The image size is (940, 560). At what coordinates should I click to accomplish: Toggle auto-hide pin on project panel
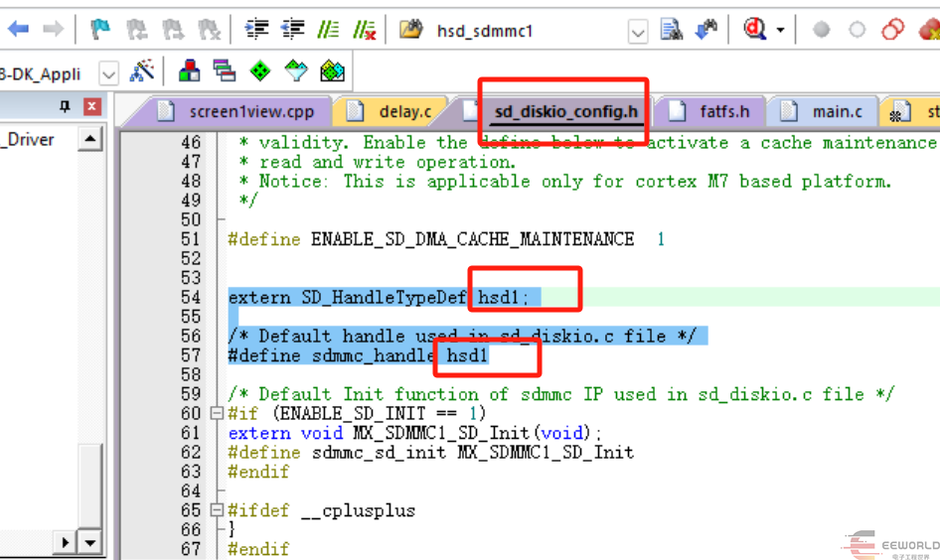[66, 106]
